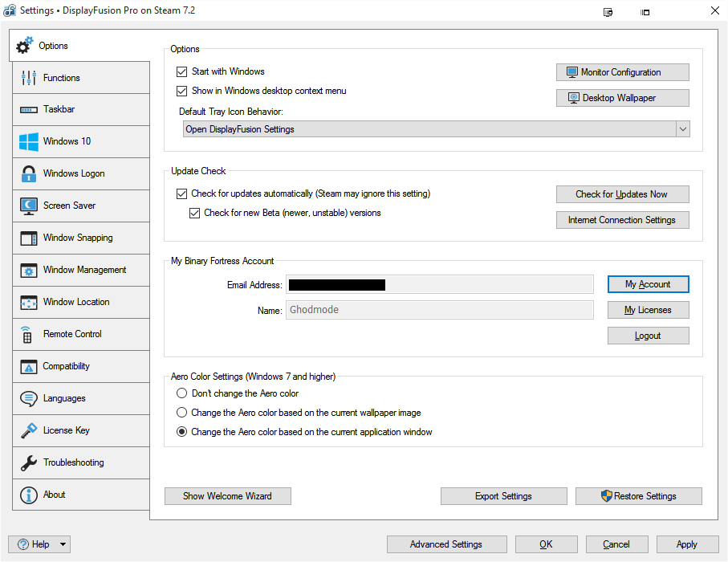Click the License Key icon

coord(29,431)
